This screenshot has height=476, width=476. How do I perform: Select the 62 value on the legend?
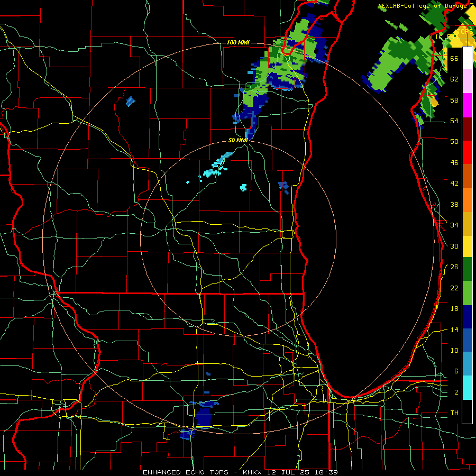point(454,79)
